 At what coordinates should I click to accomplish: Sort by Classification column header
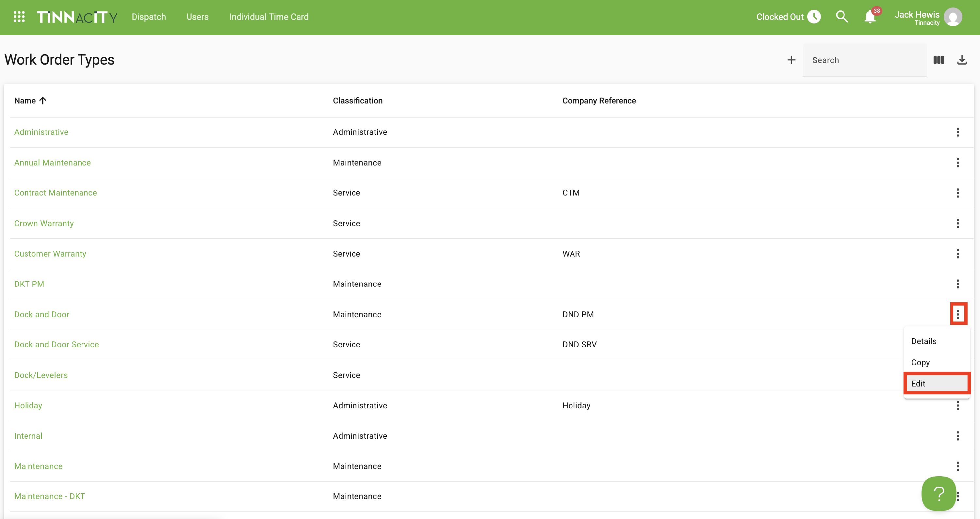[358, 101]
